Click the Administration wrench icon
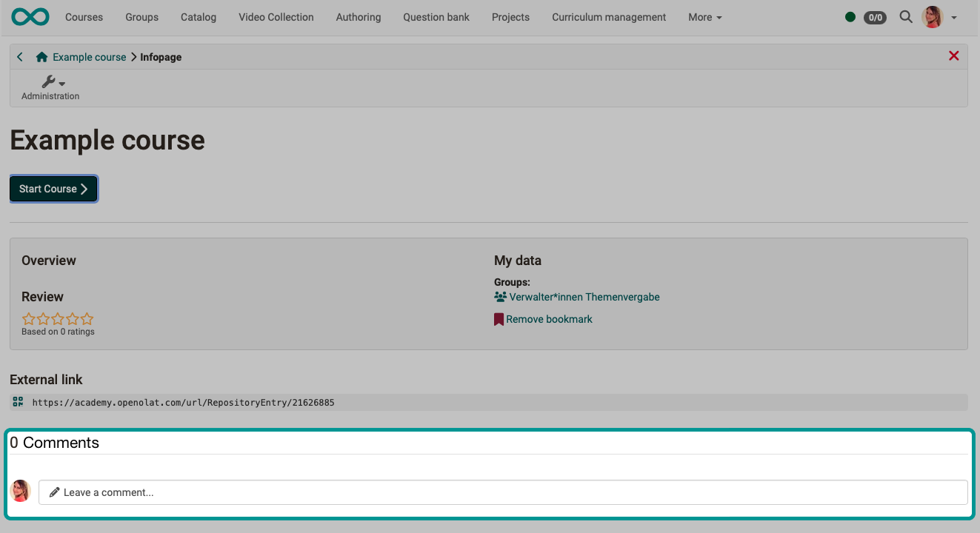Screen dimensions: 980x533 [x=49, y=81]
